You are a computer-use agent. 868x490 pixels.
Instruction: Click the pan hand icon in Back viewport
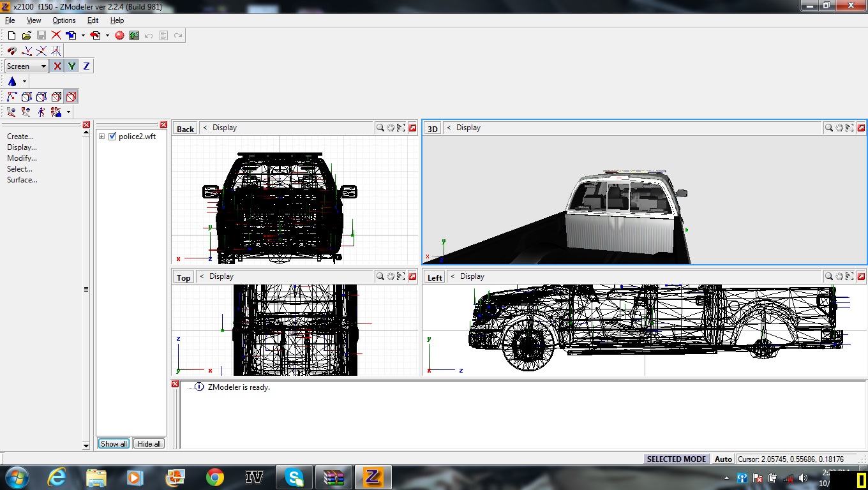tap(391, 128)
